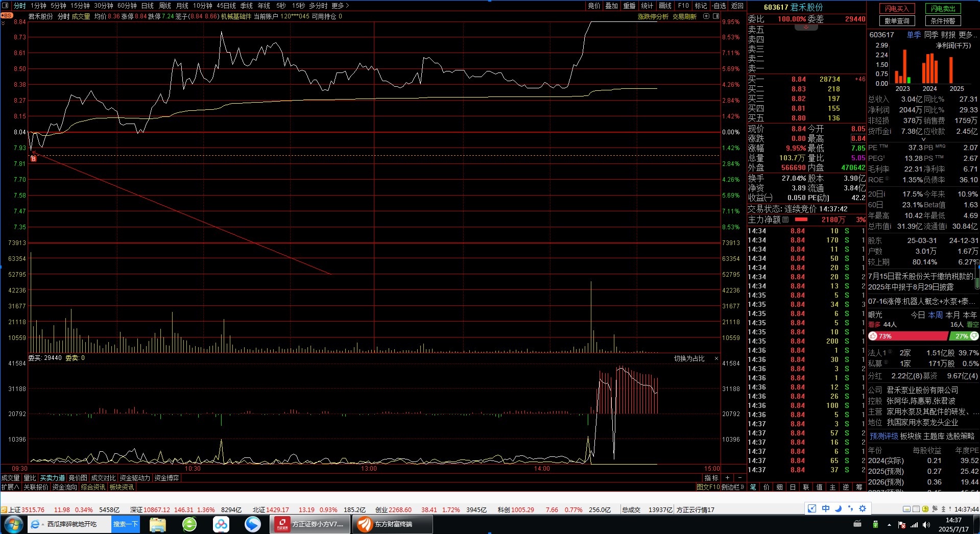Image resolution: width=980 pixels, height=534 pixels.
Task: Click the plus icon next to 指标
Action: [728, 478]
